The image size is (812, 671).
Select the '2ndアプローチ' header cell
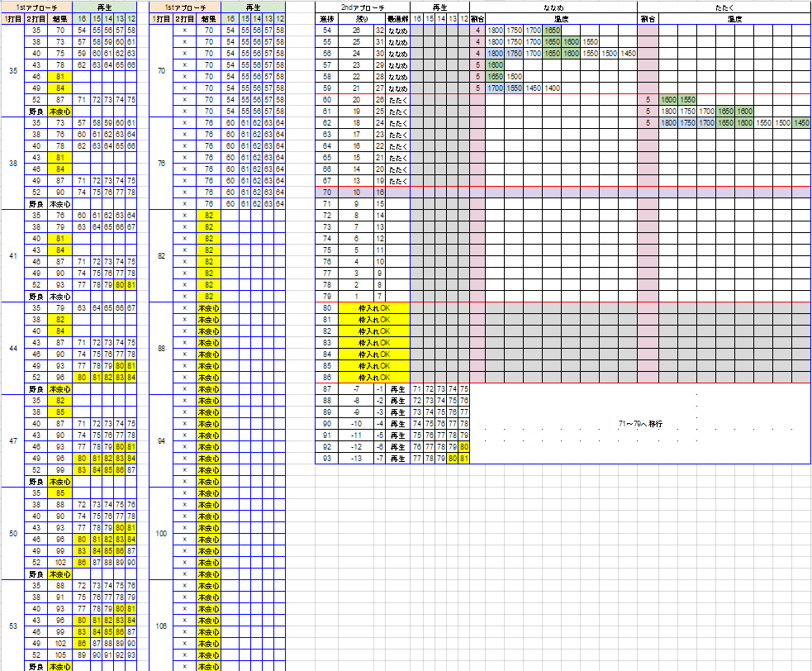[x=363, y=7]
